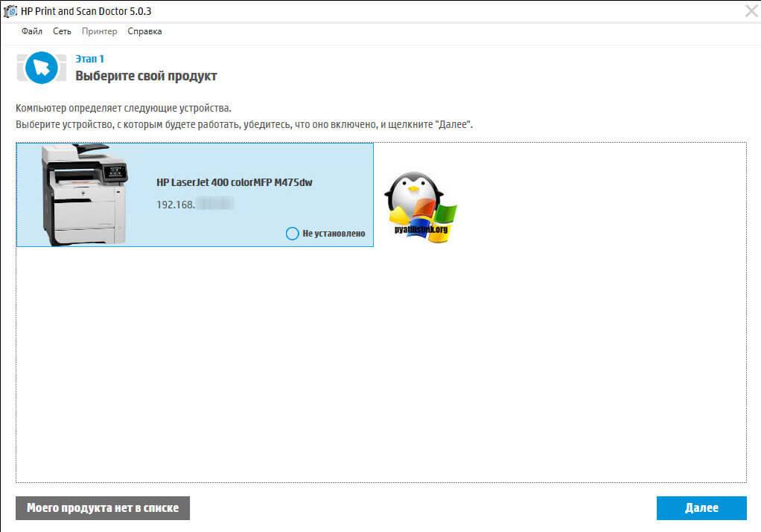Open the Справка menu
The height and width of the screenshot is (532, 761).
[144, 31]
